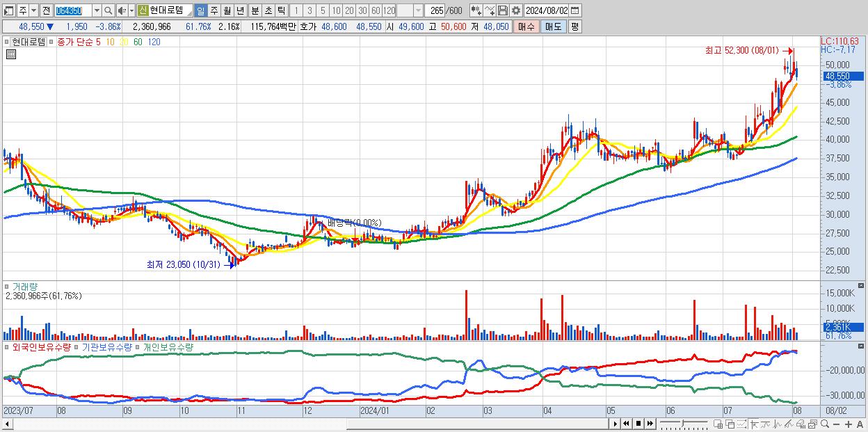Select the 일 (daily) period toggle

coord(200,10)
